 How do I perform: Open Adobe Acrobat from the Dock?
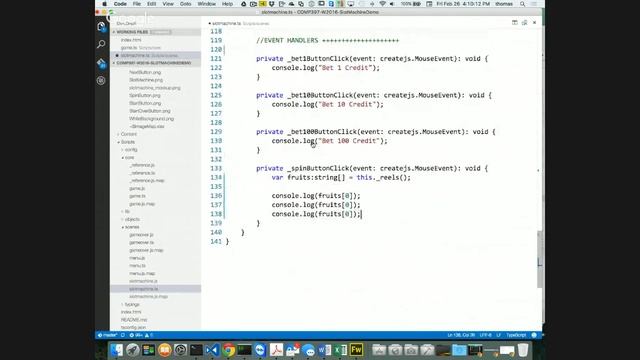pos(276,350)
